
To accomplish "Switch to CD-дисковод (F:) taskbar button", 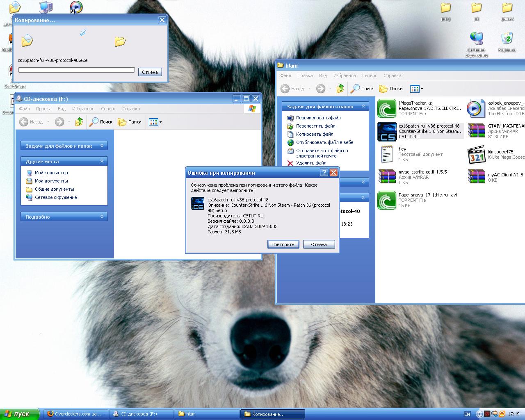I will coord(142,414).
